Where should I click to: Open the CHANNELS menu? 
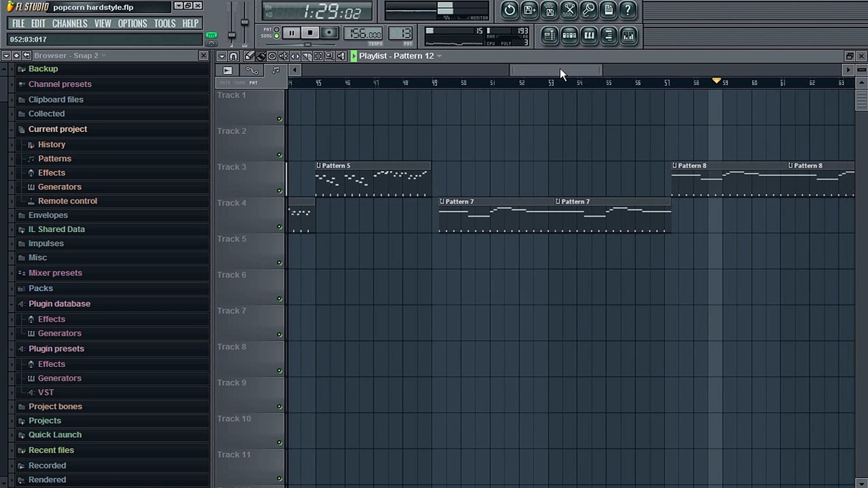point(70,23)
